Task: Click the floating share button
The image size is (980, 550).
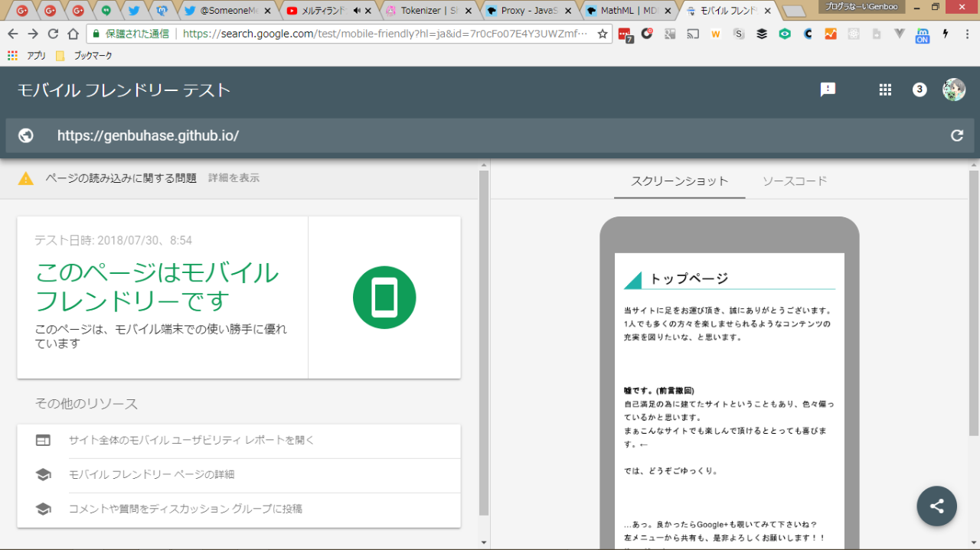Action: [936, 506]
